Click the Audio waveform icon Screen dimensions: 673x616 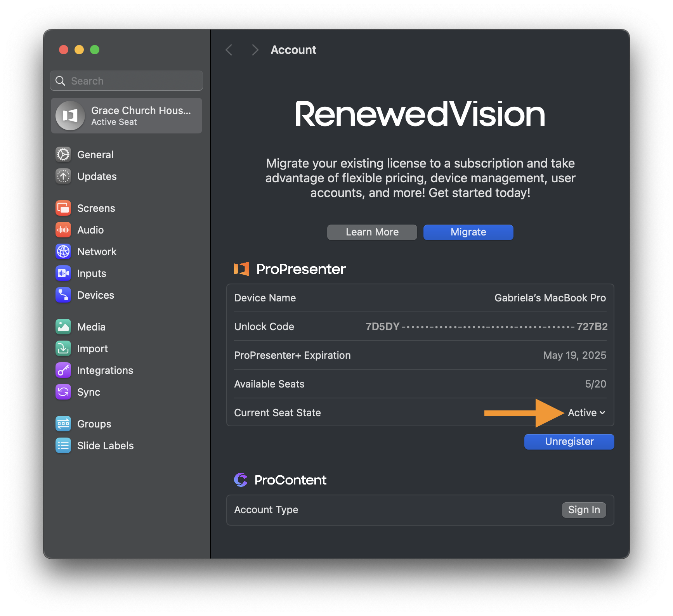click(63, 230)
